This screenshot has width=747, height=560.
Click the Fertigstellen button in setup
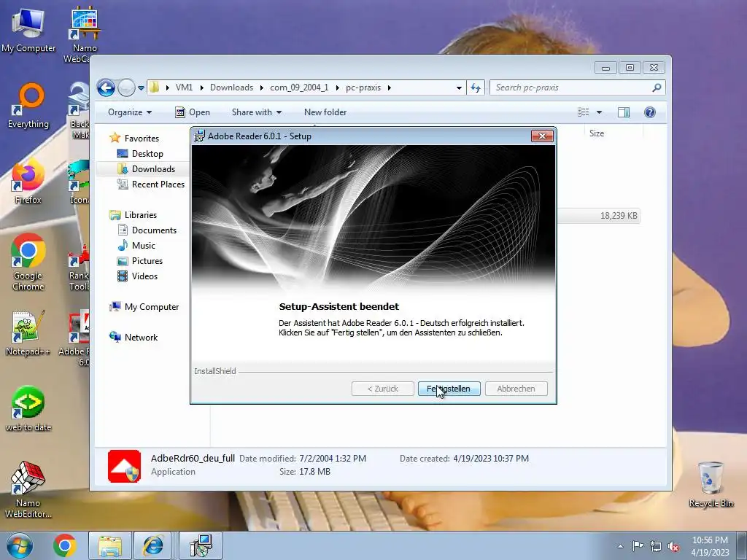[449, 389]
